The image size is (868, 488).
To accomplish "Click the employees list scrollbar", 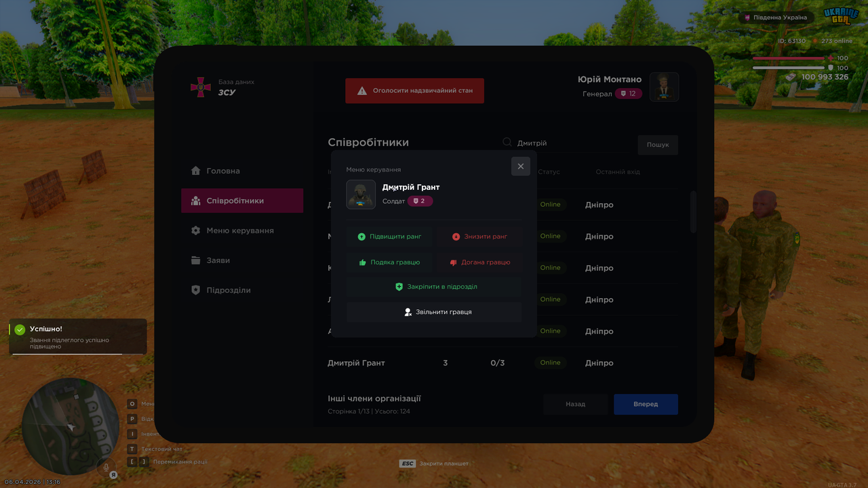I will coord(693,211).
